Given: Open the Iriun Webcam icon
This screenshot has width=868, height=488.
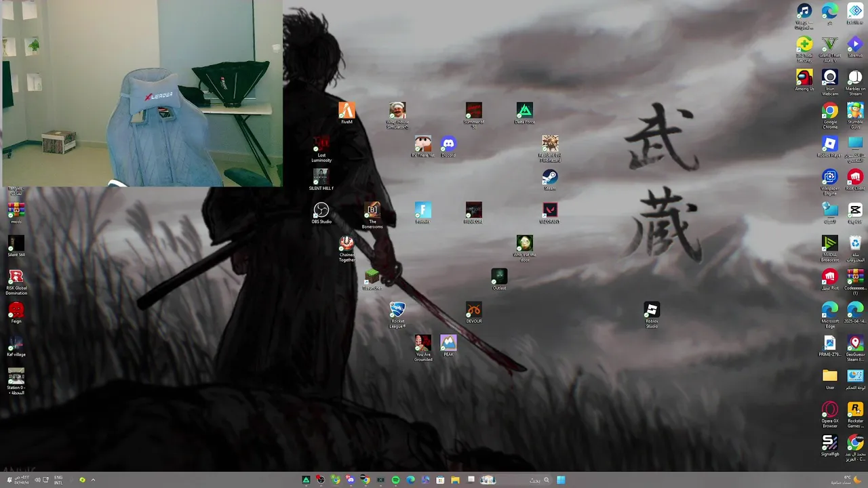Looking at the screenshot, I should pos(830,83).
